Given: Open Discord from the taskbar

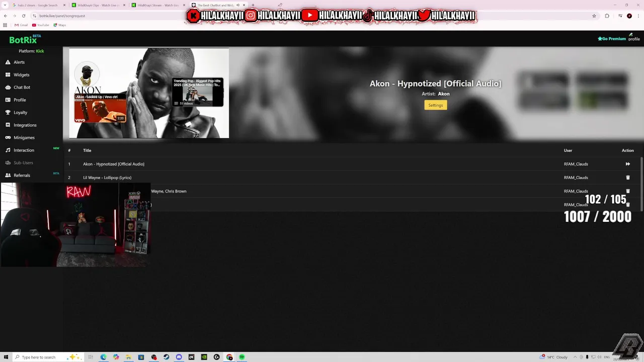Looking at the screenshot, I should (x=179, y=357).
